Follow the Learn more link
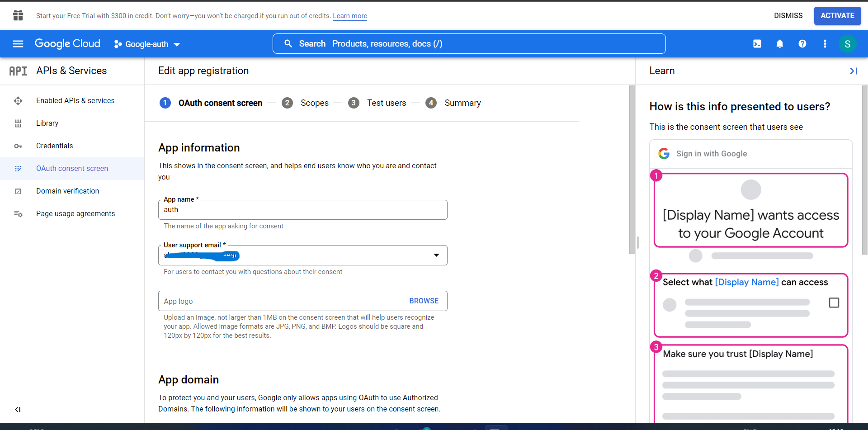868x430 pixels. [x=350, y=16]
